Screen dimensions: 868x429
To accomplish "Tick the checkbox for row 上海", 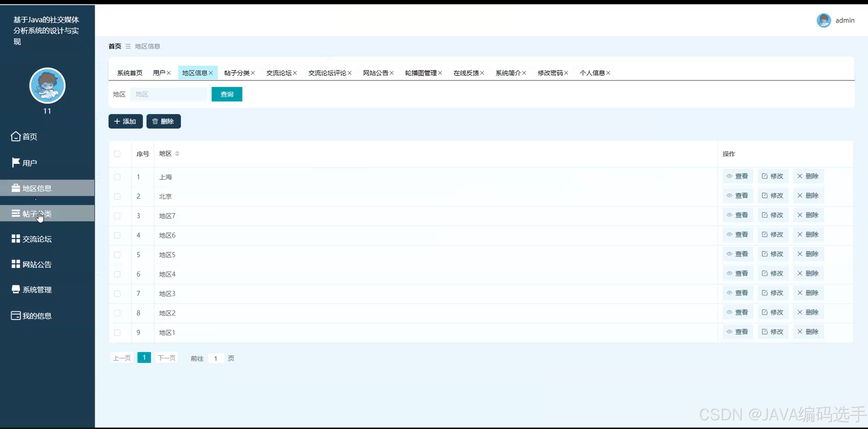I will coord(117,177).
